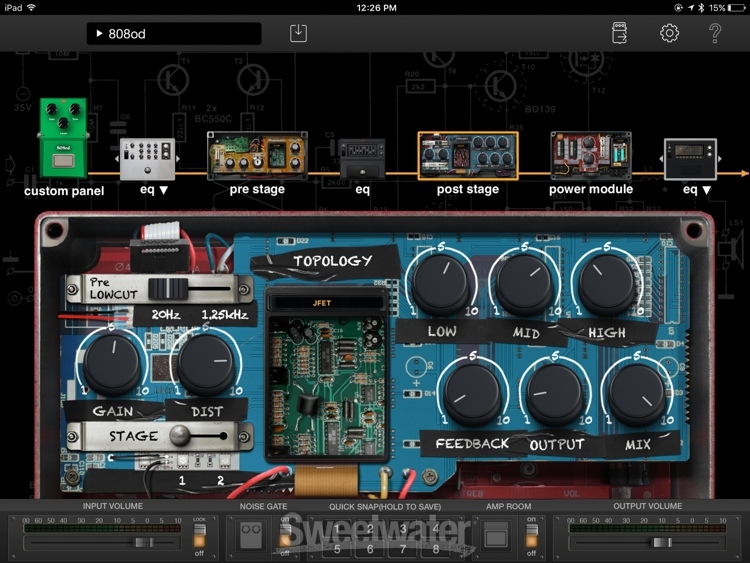Click right arrow beside first eq module
This screenshot has height=563, width=750.
click(x=178, y=159)
